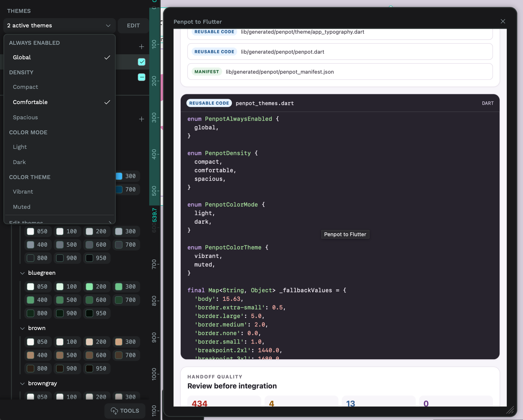Click the MANIFEST badge
Screen dimensions: 523x420
pos(207,72)
